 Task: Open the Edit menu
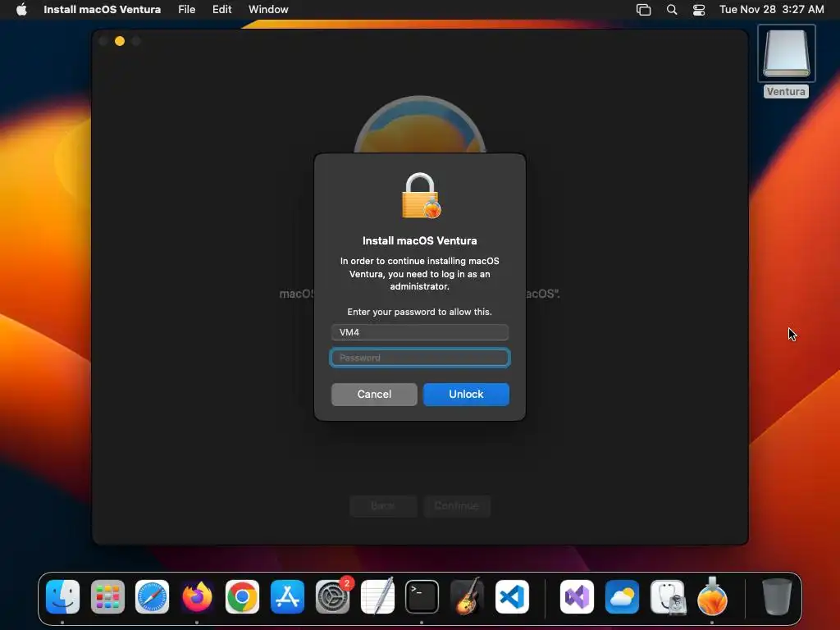click(221, 10)
